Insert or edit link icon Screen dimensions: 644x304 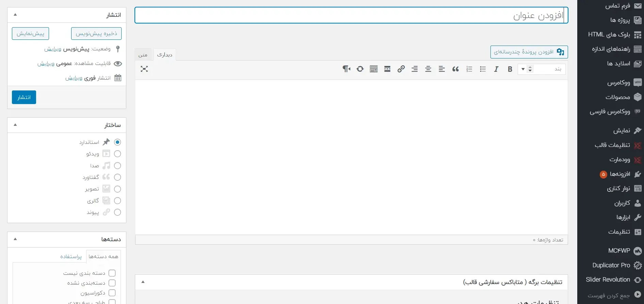(x=401, y=69)
